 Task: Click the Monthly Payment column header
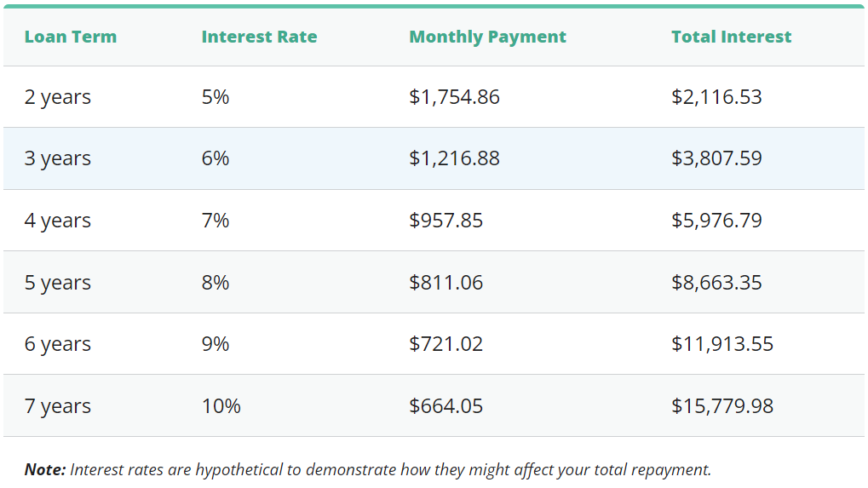point(487,37)
